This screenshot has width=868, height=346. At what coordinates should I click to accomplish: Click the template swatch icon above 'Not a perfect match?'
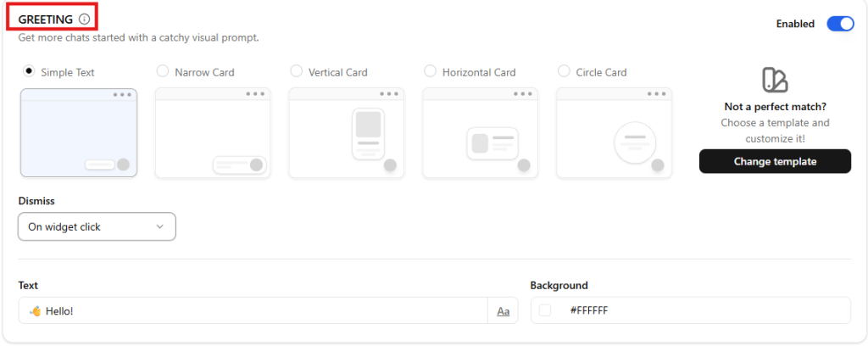click(775, 81)
